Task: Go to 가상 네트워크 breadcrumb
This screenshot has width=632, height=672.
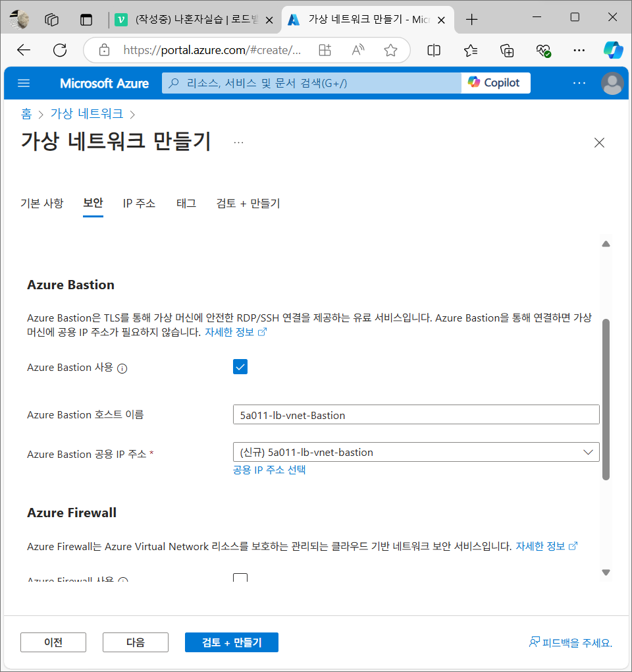Action: [x=87, y=113]
